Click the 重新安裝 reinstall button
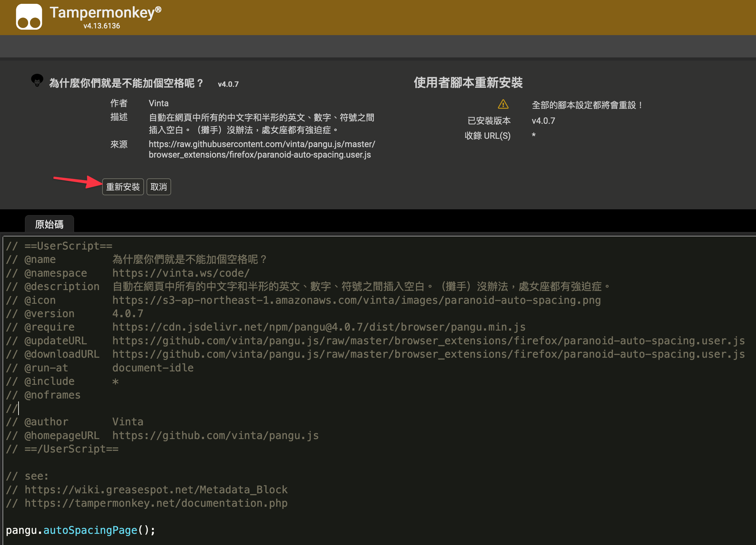Screen dimensions: 756x545 point(123,187)
